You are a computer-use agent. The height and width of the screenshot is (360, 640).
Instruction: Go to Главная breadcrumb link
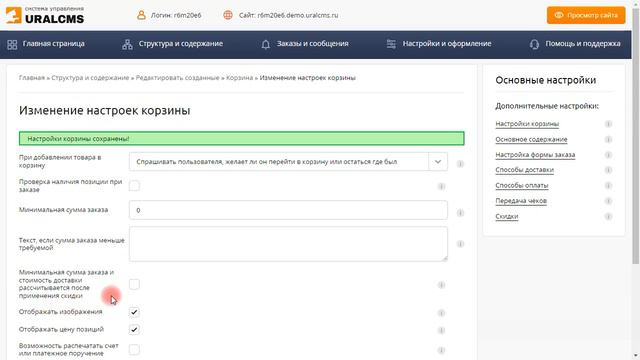coord(32,78)
